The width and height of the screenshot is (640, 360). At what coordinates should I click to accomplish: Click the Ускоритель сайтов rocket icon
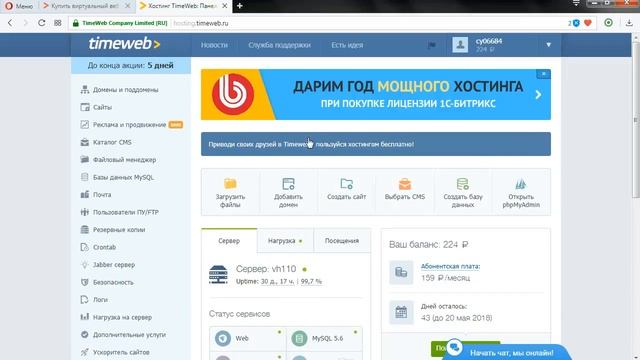click(x=84, y=352)
